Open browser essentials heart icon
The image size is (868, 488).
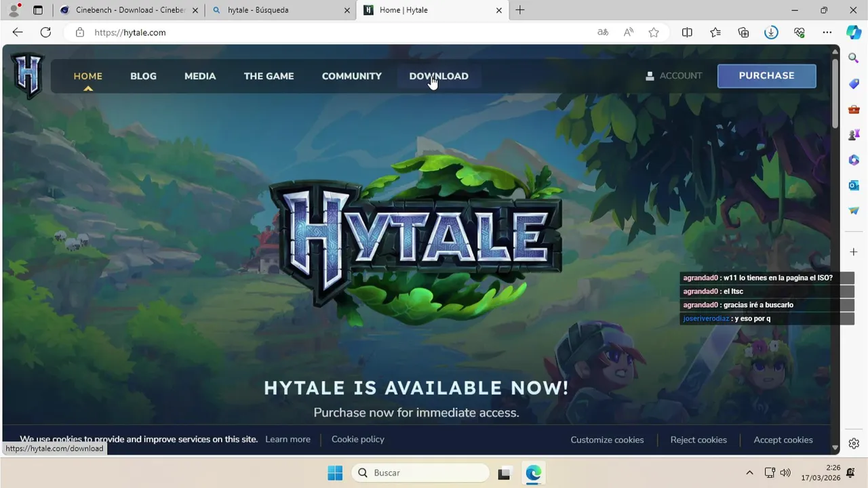(x=799, y=33)
